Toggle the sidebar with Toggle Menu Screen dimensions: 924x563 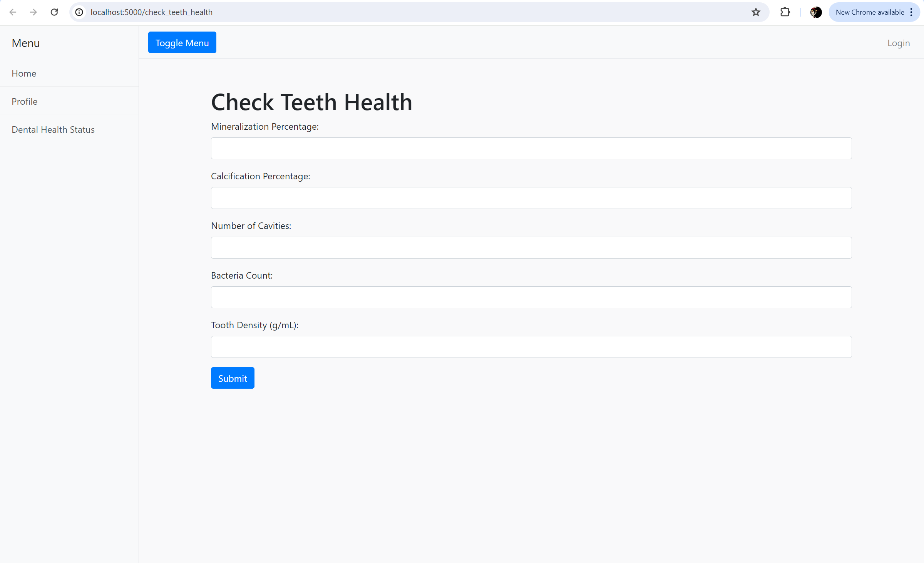pyautogui.click(x=182, y=43)
